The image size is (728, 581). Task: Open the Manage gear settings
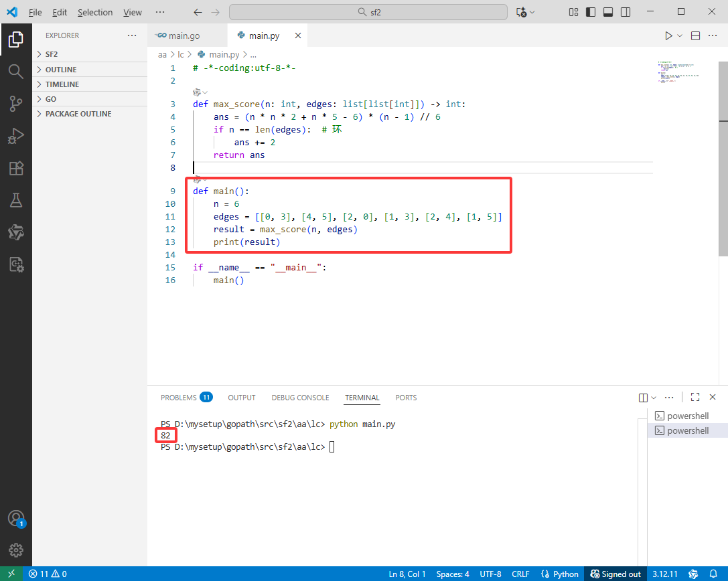coord(16,550)
